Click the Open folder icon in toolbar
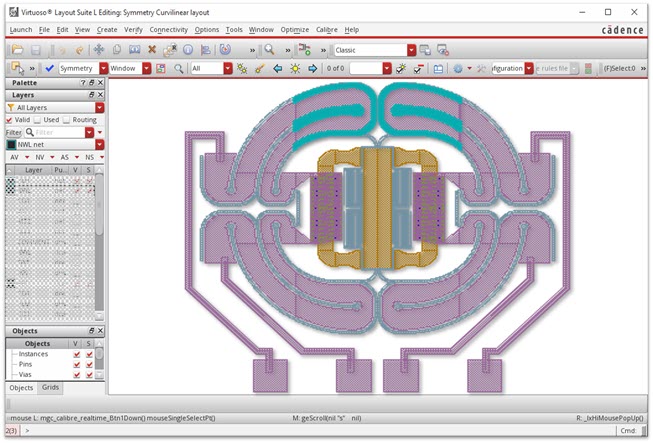653x443 pixels. (17, 49)
